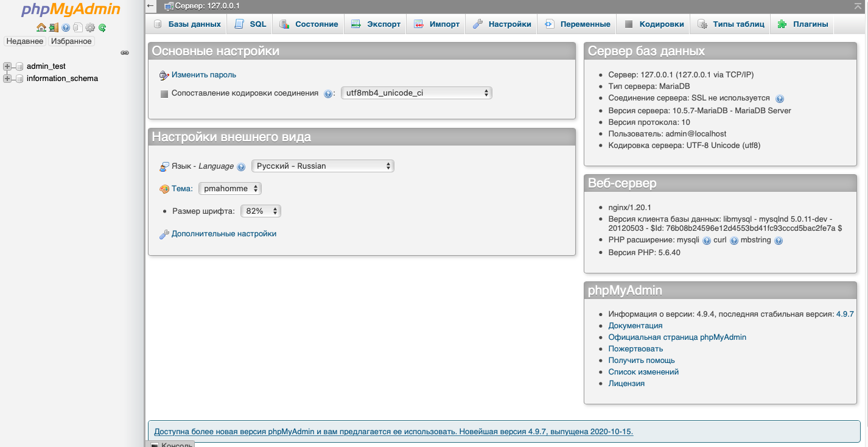
Task: Click the collapse icon at top right corner
Action: pos(858,5)
